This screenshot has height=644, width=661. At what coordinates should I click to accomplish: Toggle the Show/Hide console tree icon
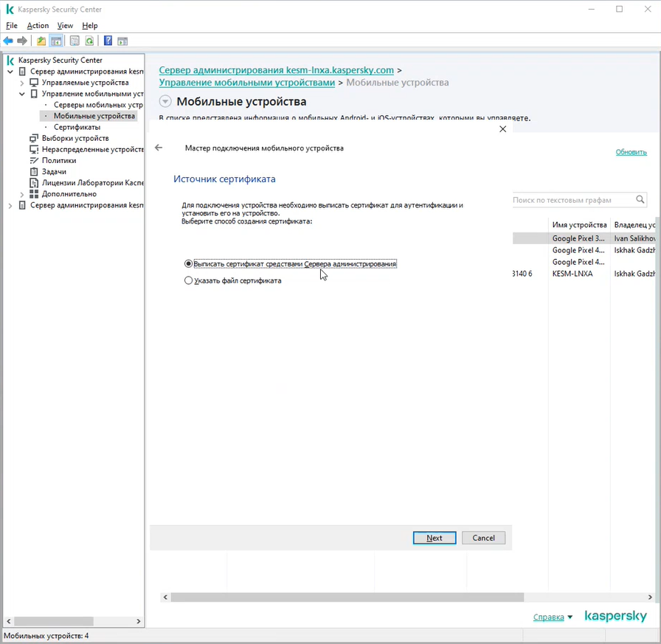(55, 41)
